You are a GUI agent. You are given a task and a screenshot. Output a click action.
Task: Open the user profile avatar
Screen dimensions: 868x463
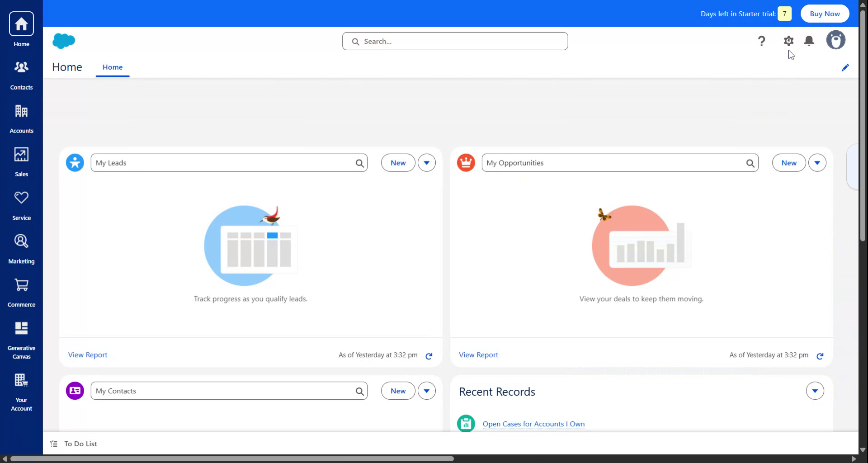[x=835, y=40]
